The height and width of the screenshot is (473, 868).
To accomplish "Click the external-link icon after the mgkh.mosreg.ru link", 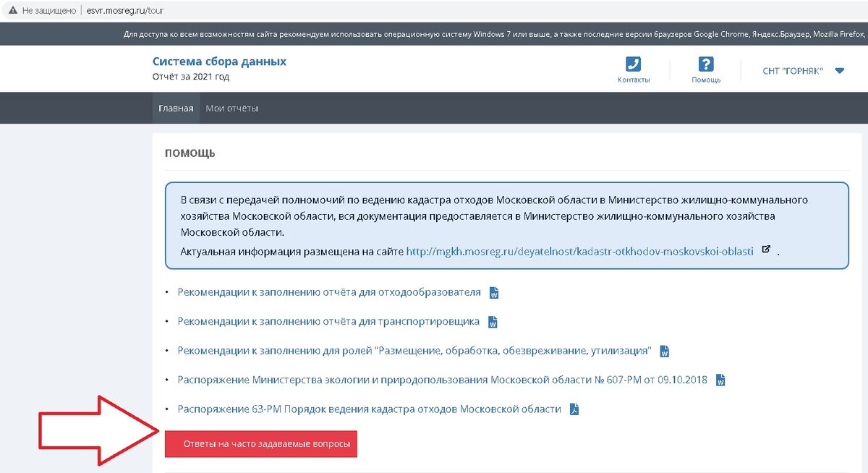I will 767,248.
